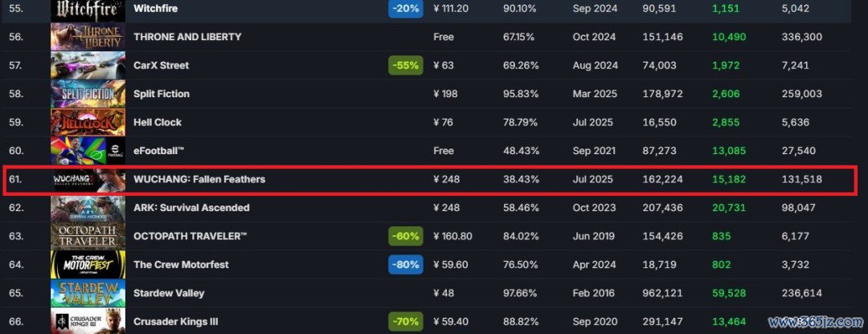Open the Stardew Valley title link
The height and width of the screenshot is (334, 868).
click(169, 293)
